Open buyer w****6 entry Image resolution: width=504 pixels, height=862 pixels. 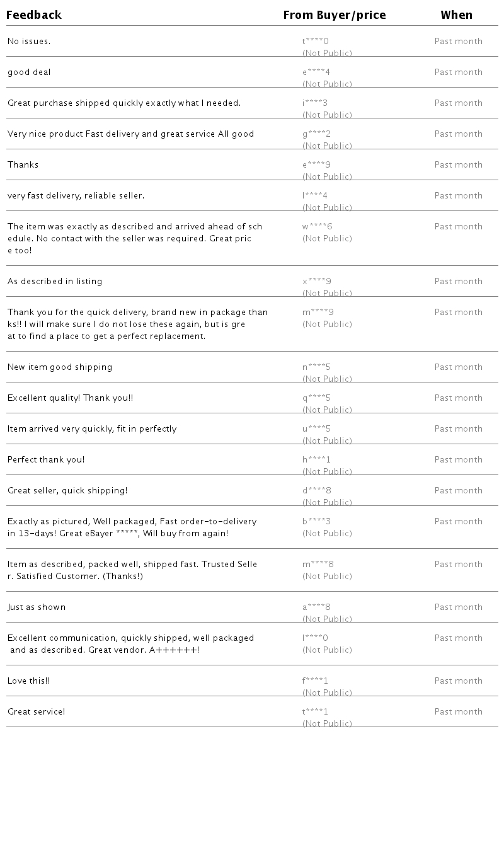318,227
